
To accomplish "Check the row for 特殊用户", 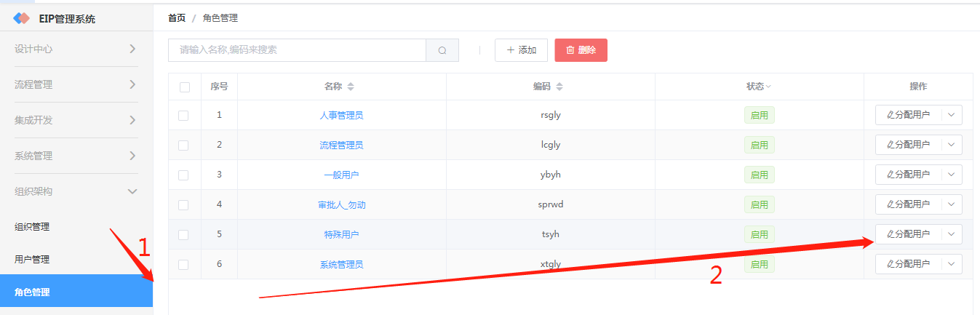I will click(x=183, y=234).
